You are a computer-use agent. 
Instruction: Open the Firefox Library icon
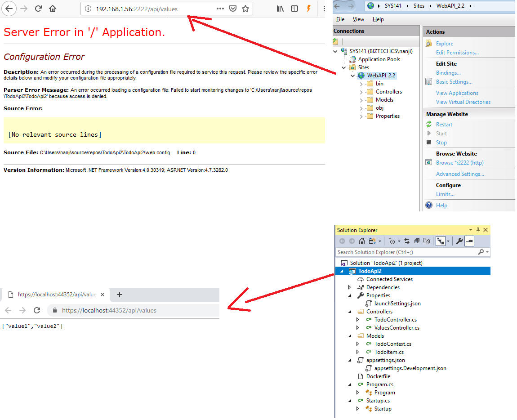(x=280, y=8)
